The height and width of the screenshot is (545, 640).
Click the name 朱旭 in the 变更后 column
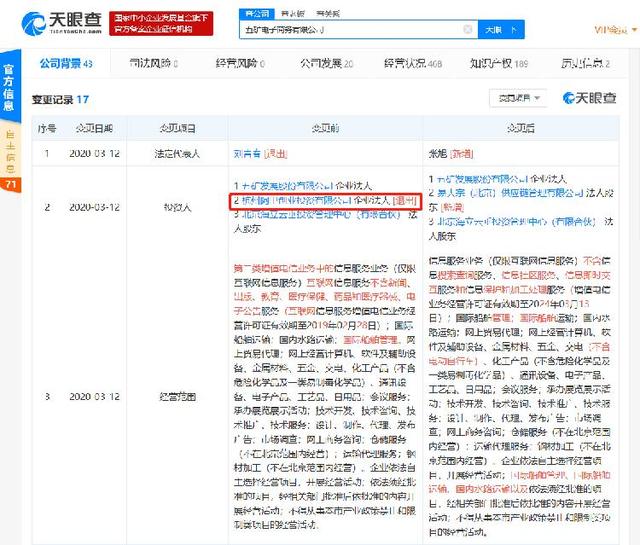pyautogui.click(x=438, y=153)
